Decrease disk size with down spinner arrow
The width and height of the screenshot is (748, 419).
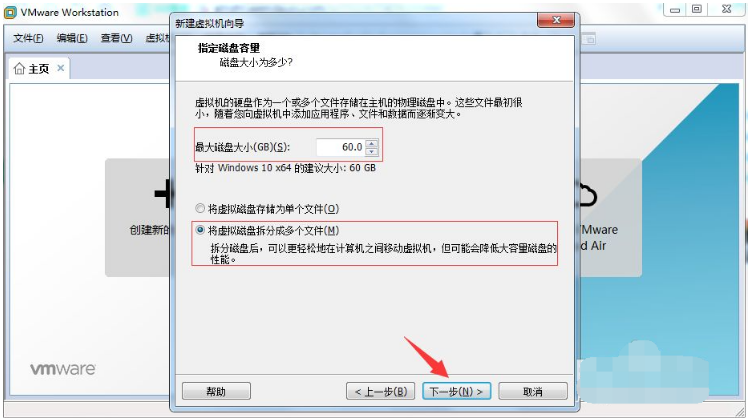[372, 151]
